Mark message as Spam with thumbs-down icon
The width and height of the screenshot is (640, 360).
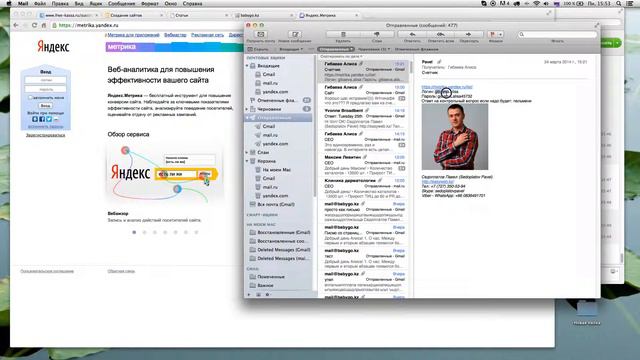377,35
